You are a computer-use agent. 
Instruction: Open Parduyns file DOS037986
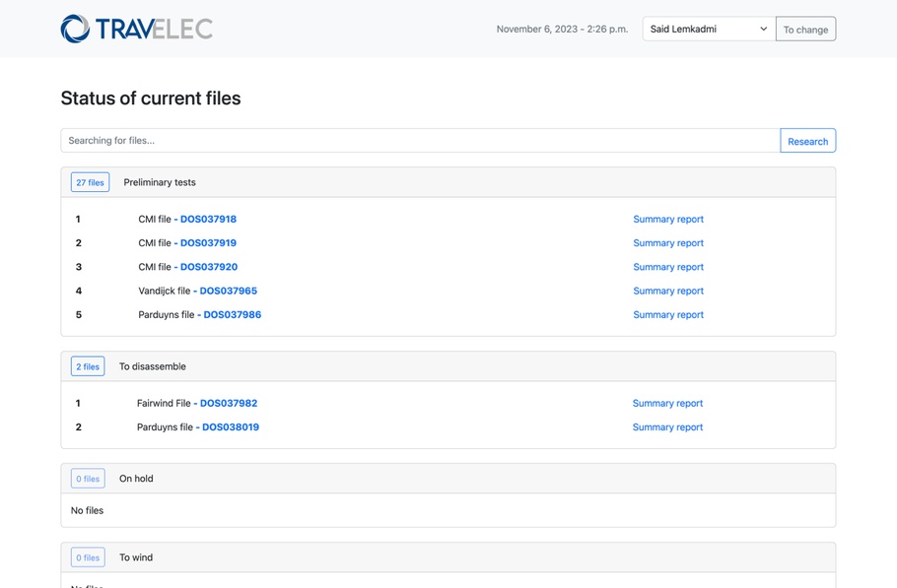click(x=232, y=315)
